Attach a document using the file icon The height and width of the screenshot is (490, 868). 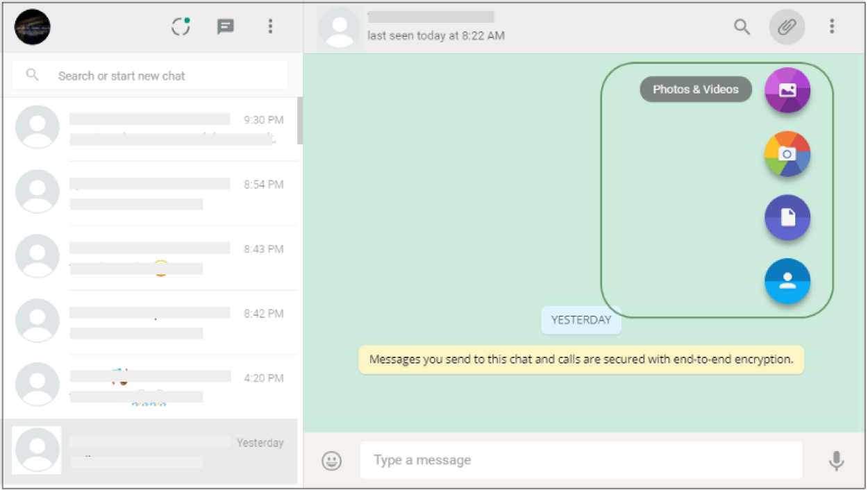tap(787, 218)
